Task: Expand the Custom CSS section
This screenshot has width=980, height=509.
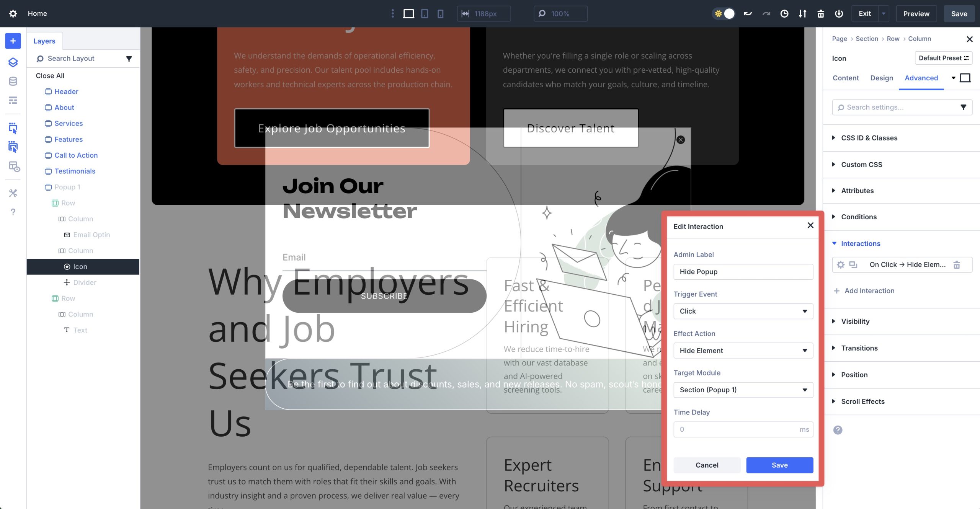Action: 861,164
